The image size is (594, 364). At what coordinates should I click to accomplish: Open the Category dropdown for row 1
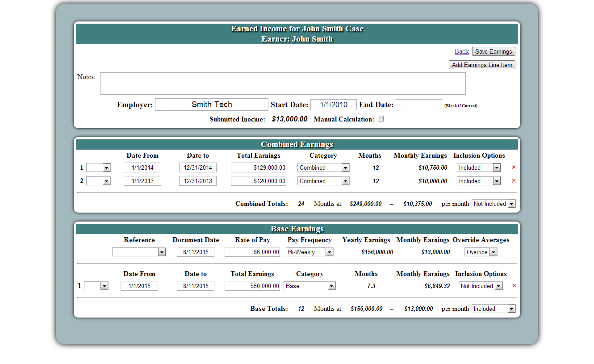click(322, 167)
